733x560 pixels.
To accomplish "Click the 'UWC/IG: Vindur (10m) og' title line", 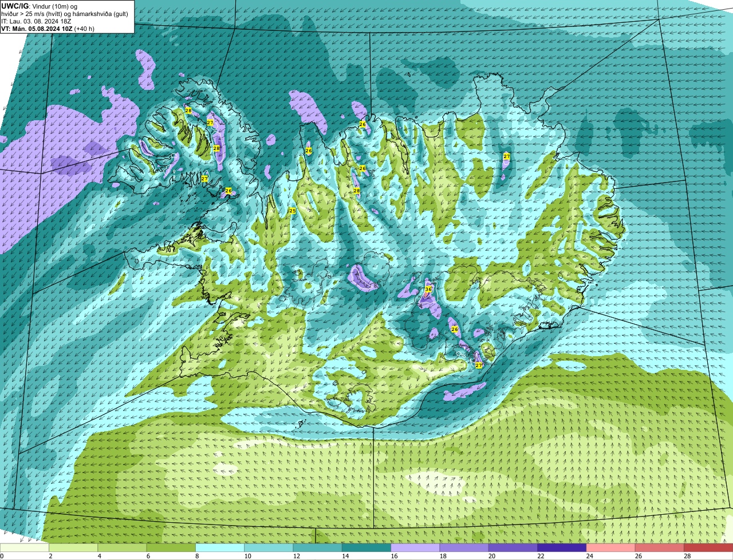I will 40,6.
